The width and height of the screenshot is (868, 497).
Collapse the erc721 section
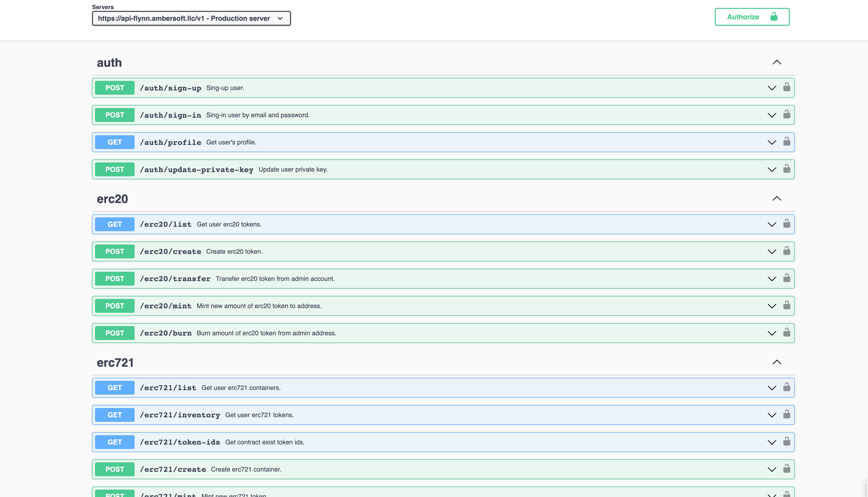pos(776,362)
